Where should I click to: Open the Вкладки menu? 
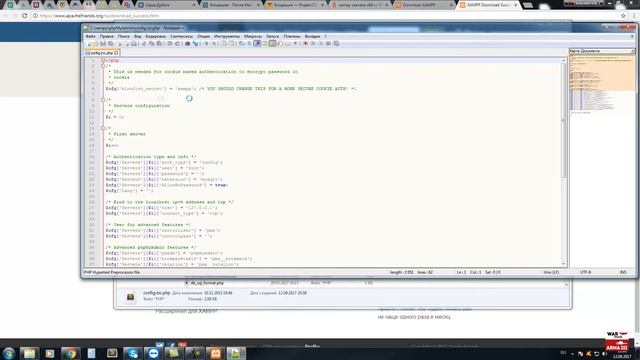coord(312,36)
